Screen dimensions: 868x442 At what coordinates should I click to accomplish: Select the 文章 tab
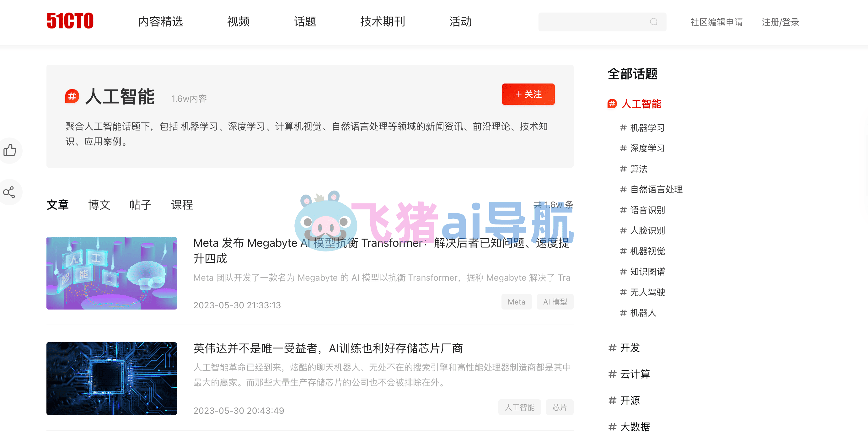pos(58,205)
